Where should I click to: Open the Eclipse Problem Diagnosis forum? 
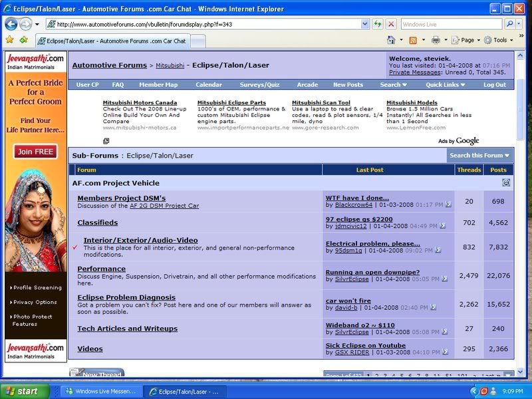coord(126,297)
